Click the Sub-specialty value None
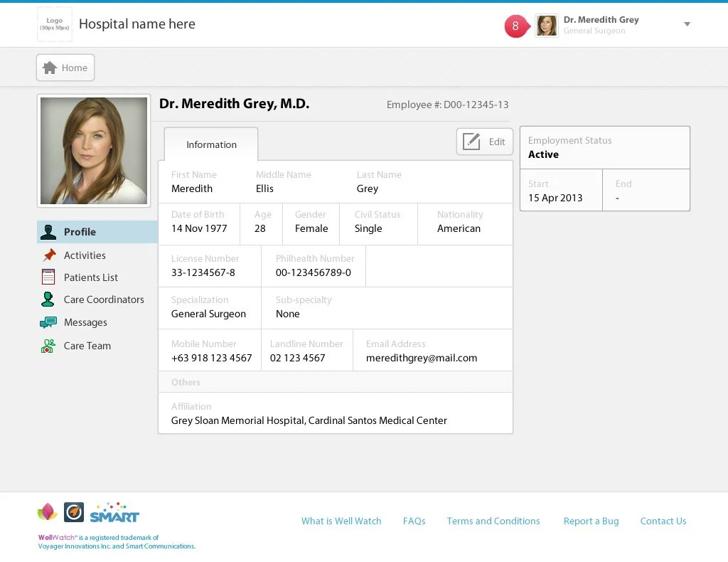The width and height of the screenshot is (728, 562). coord(288,314)
